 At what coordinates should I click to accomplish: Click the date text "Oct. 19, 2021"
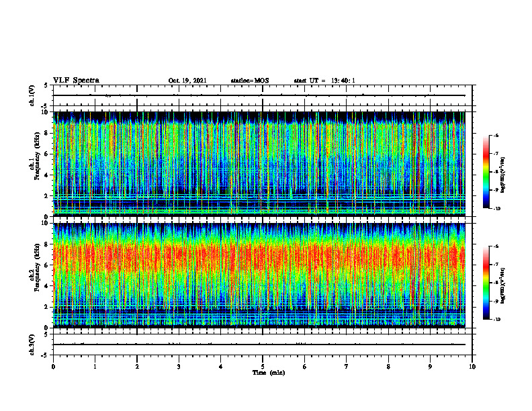coord(187,81)
